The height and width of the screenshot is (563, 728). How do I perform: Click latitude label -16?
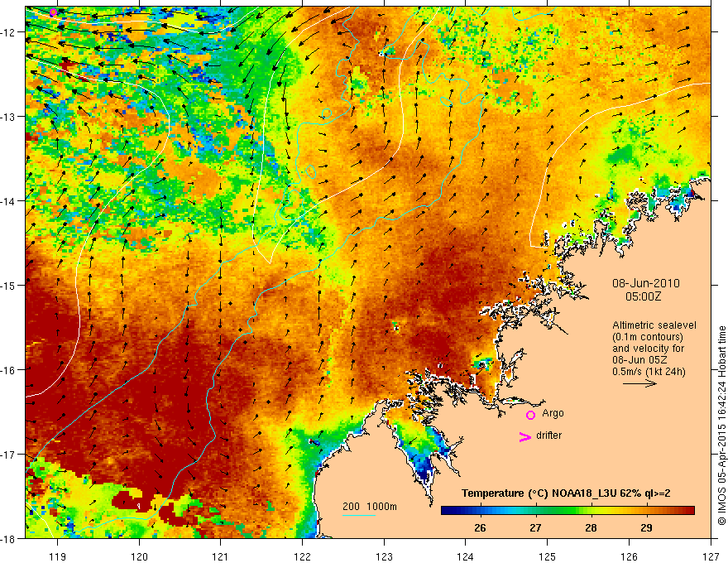[9, 370]
